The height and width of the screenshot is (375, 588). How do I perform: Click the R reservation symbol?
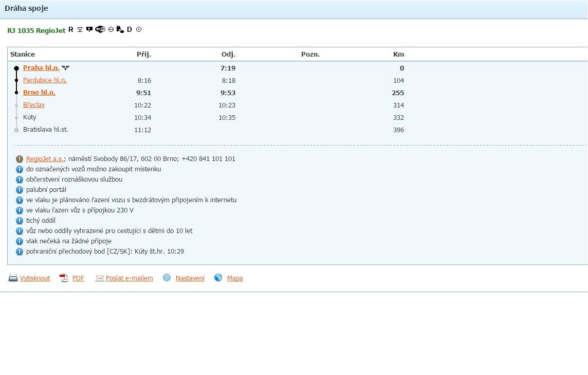pos(71,30)
